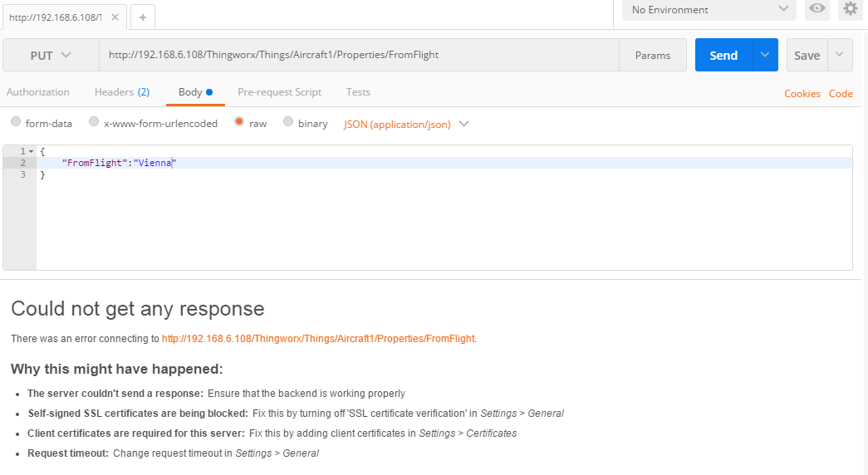Switch to the Authorization tab
Viewport: 868px width, 475px height.
click(38, 92)
